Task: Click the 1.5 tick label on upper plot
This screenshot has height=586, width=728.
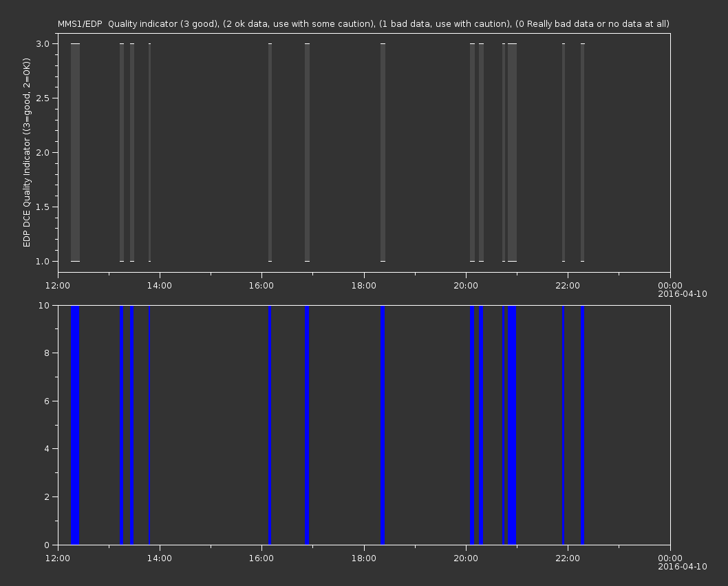Action: [x=43, y=207]
